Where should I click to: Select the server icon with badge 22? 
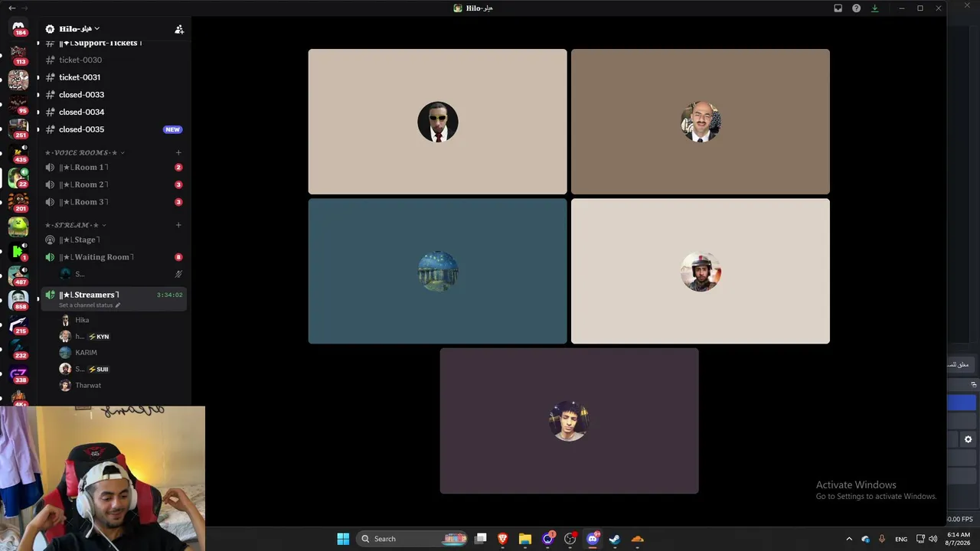tap(18, 177)
